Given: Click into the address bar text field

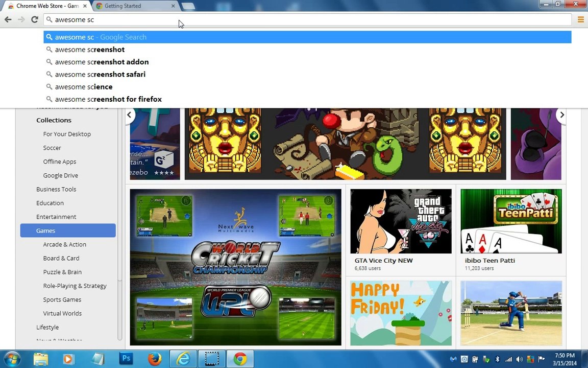Looking at the screenshot, I should (x=307, y=19).
